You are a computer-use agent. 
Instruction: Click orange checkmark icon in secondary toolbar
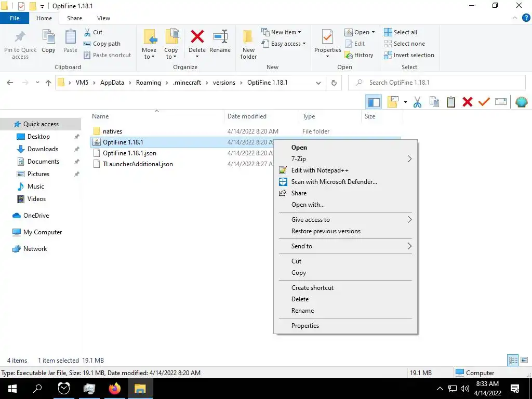coord(484,102)
